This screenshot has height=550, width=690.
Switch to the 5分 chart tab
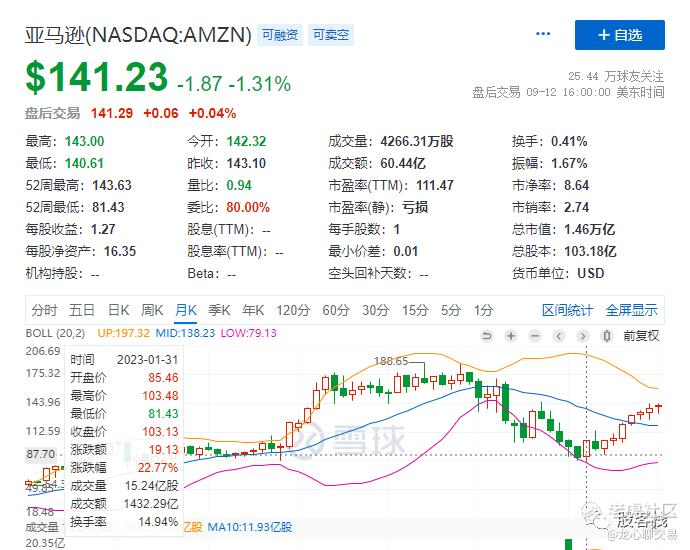(x=451, y=310)
